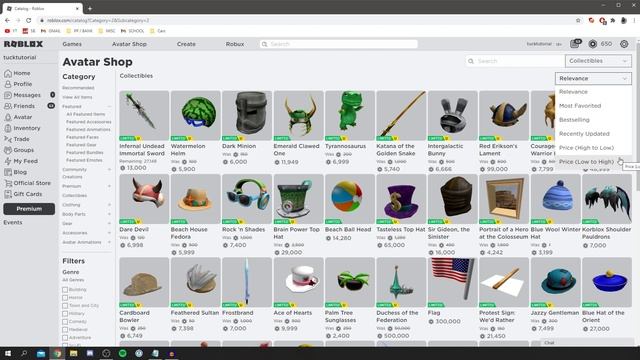The height and width of the screenshot is (360, 640).
Task: Open Avatar editor from sidebar
Action: click(18, 117)
